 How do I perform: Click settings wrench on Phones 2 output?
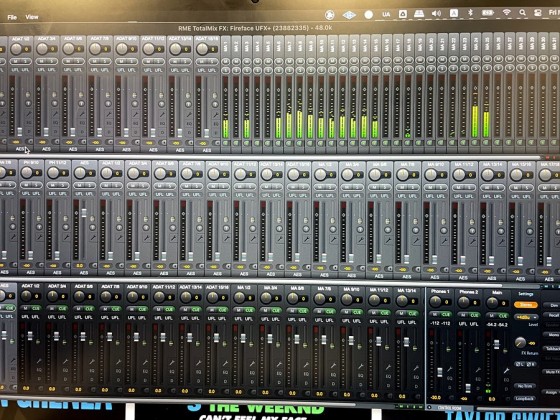478,370
